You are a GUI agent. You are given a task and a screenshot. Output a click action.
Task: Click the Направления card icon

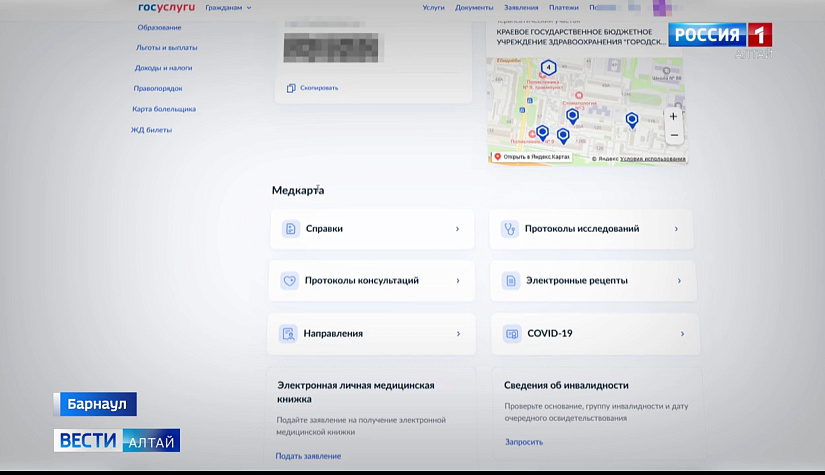[288, 333]
